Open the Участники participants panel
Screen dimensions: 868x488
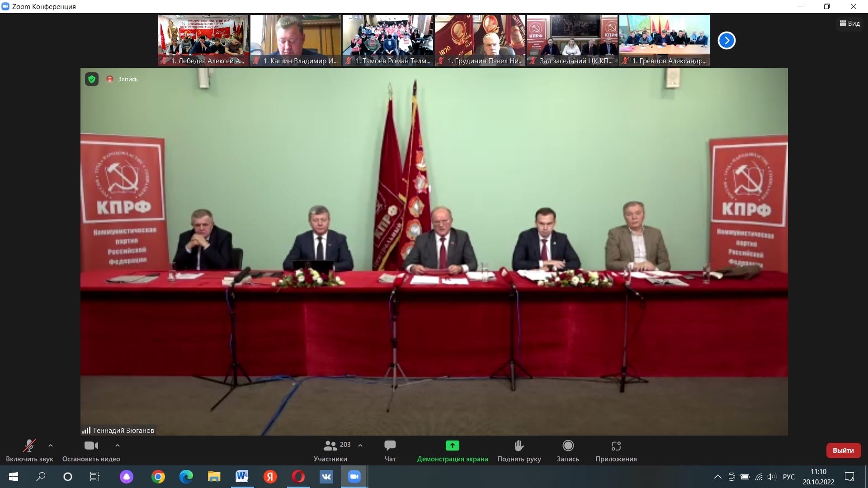tap(330, 451)
